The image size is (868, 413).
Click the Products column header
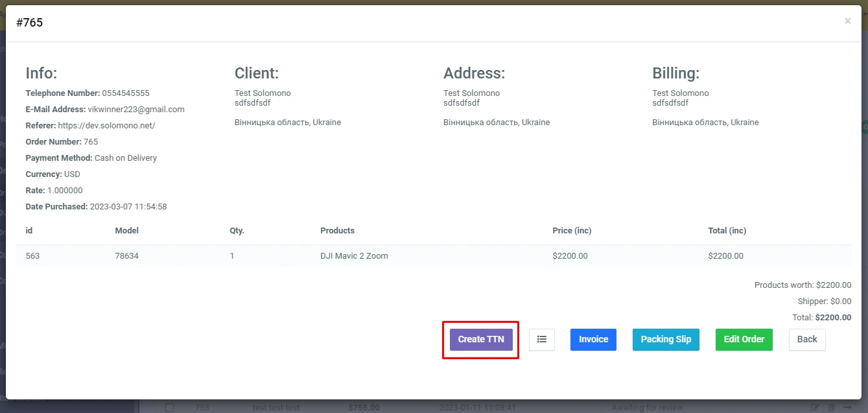[x=337, y=231]
